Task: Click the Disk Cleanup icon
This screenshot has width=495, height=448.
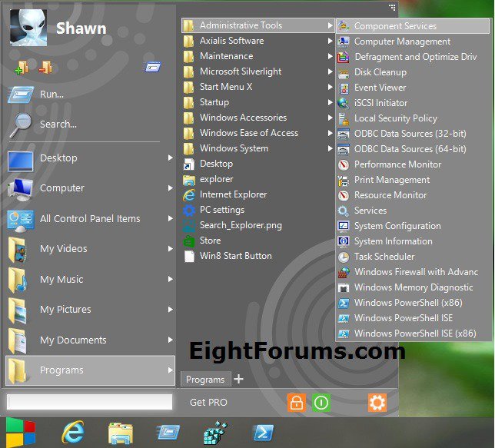Action: pos(343,72)
